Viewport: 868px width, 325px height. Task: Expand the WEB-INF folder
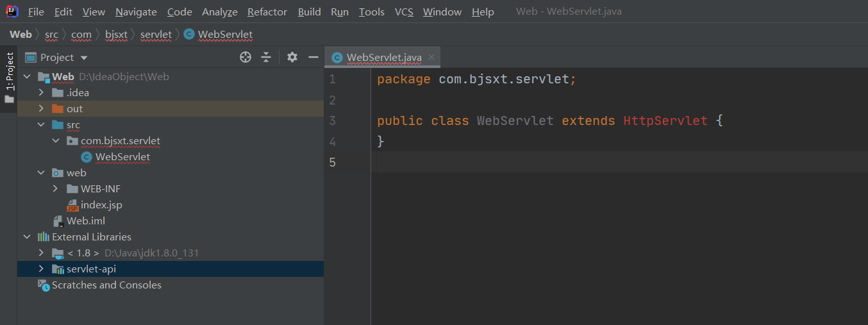pyautogui.click(x=56, y=189)
